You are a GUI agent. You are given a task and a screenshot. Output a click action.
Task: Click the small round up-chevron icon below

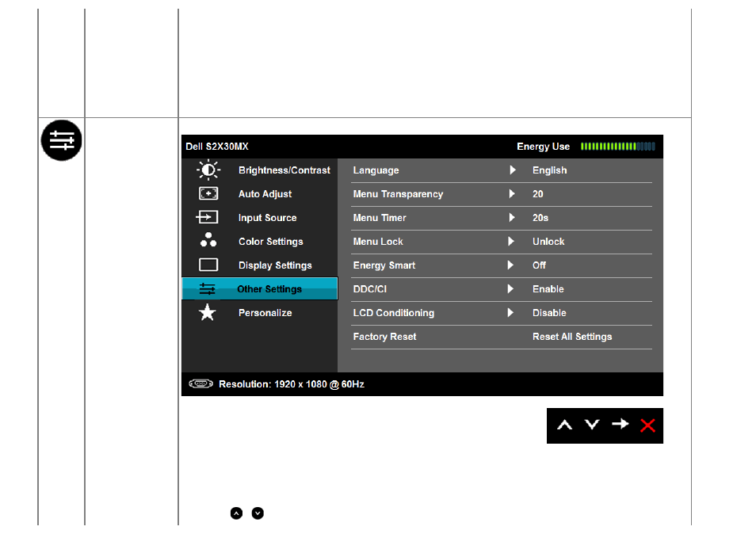click(236, 513)
